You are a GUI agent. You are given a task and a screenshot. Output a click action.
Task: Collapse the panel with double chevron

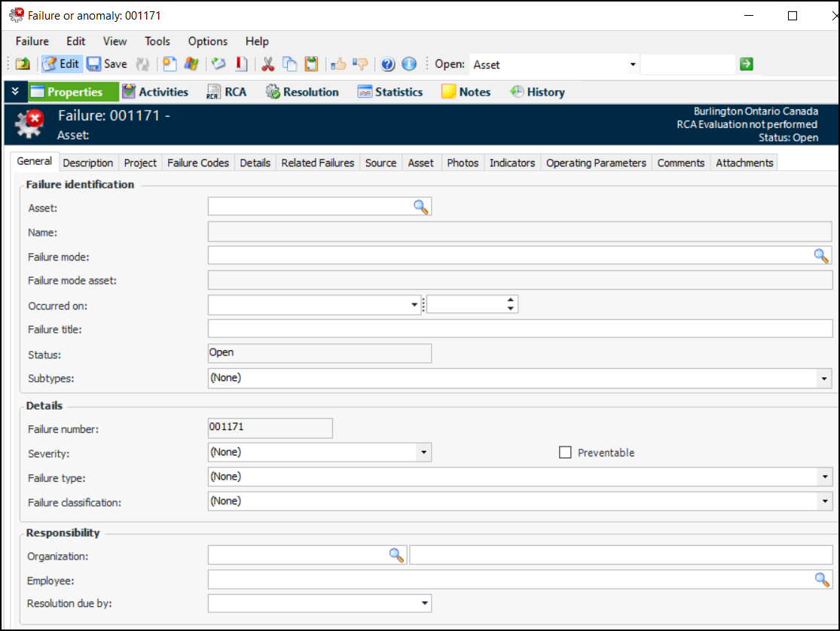15,92
